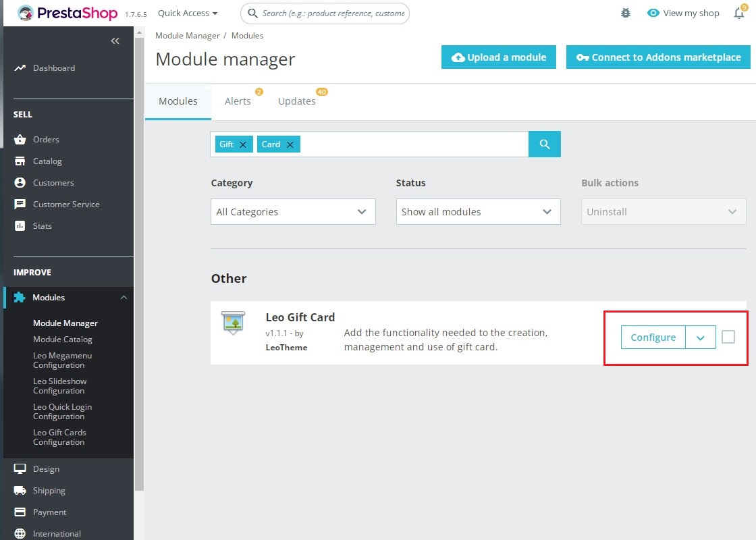Click the Orders basket icon
The height and width of the screenshot is (540, 756).
(20, 139)
